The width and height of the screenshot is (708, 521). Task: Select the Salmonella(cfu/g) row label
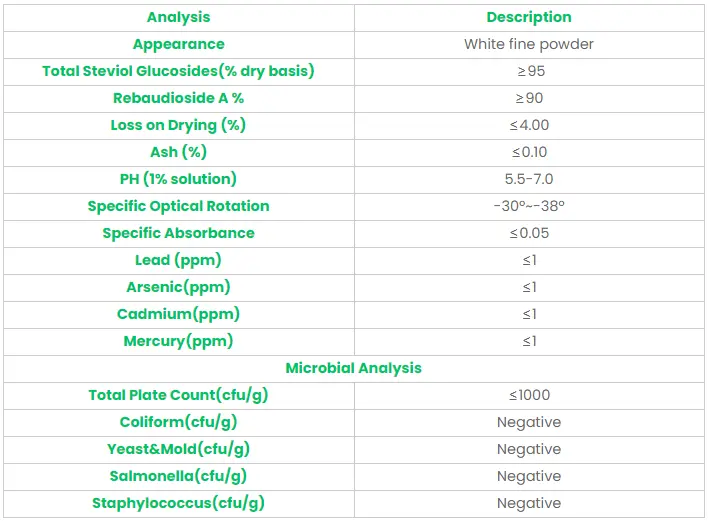click(178, 476)
